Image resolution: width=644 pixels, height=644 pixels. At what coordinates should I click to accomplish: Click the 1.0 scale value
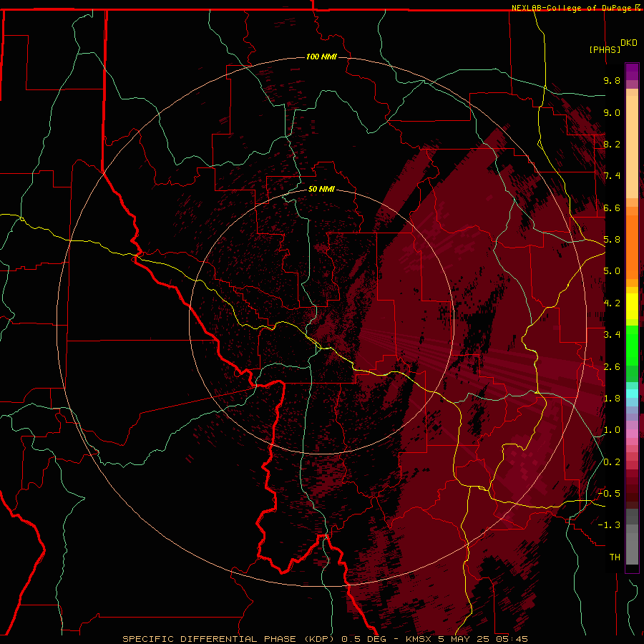[612, 430]
